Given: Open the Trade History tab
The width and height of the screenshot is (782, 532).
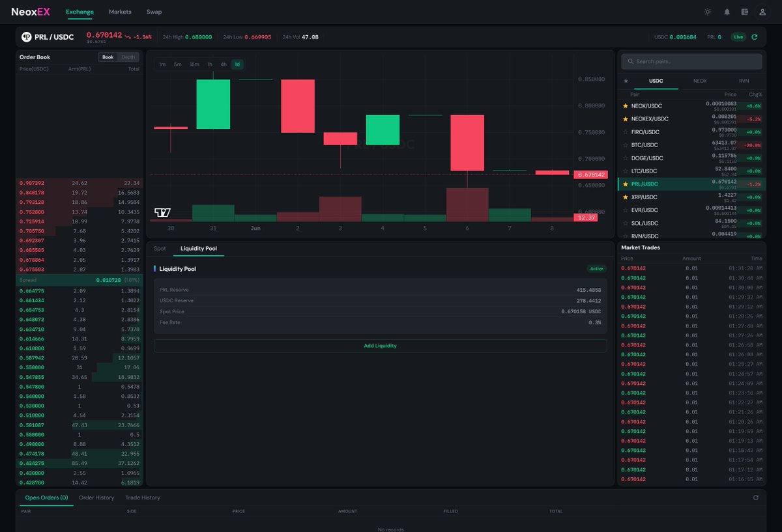Looking at the screenshot, I should point(143,497).
